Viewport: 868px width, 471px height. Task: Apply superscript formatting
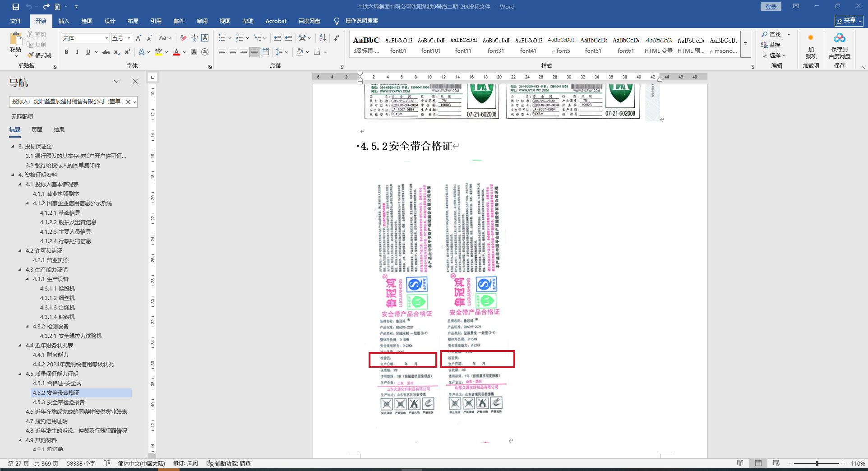(128, 52)
